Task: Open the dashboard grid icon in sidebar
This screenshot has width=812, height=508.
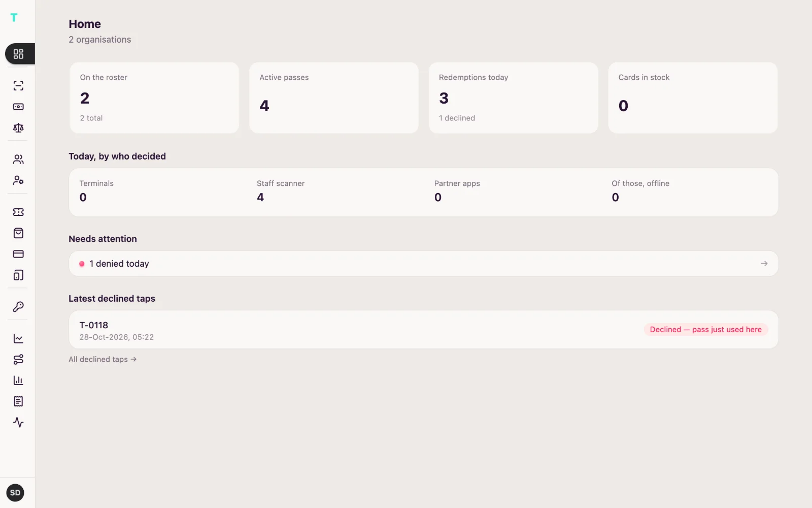Action: coord(18,54)
